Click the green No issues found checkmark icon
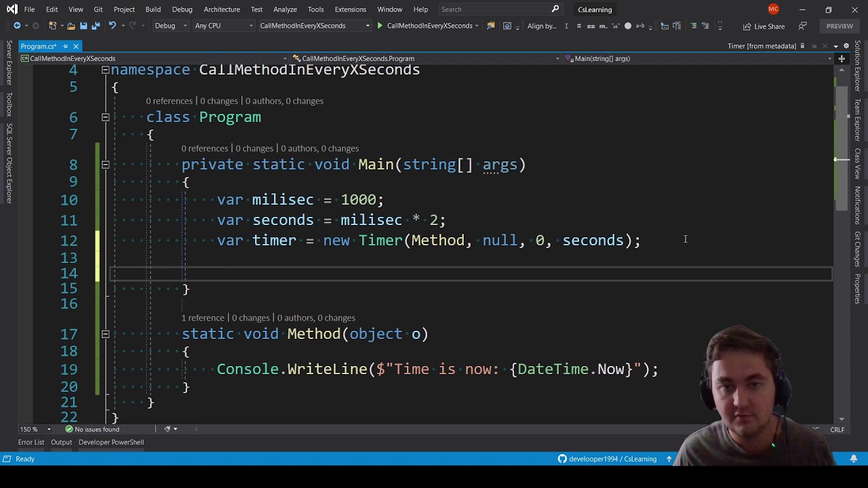Image resolution: width=868 pixels, height=488 pixels. coord(69,429)
